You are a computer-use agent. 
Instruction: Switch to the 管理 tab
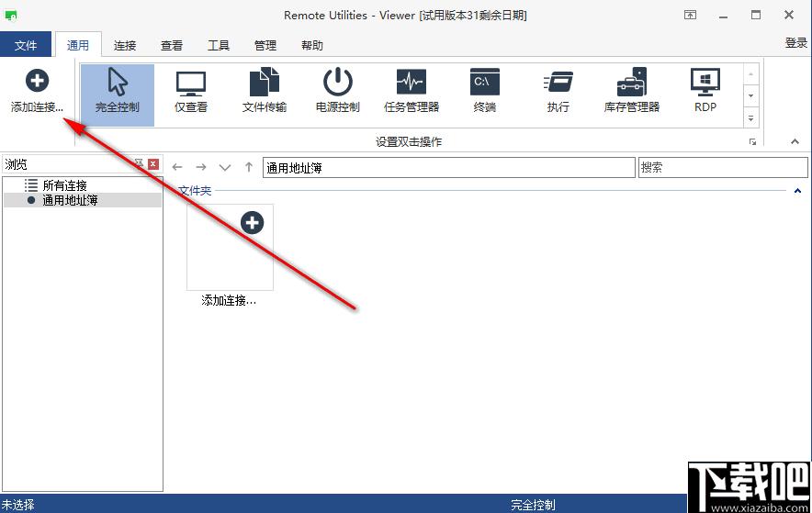(265, 46)
